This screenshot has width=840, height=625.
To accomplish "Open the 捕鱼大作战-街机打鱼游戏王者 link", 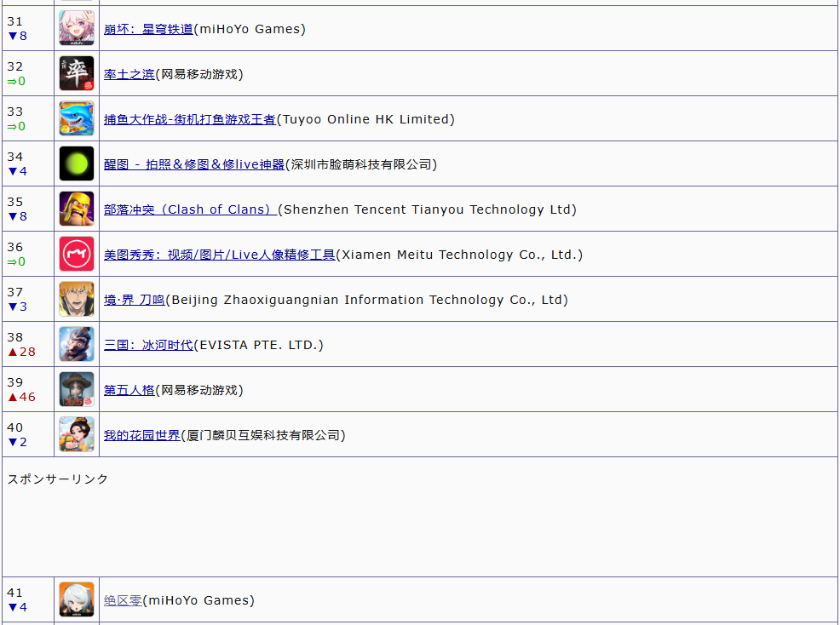I will click(x=190, y=119).
